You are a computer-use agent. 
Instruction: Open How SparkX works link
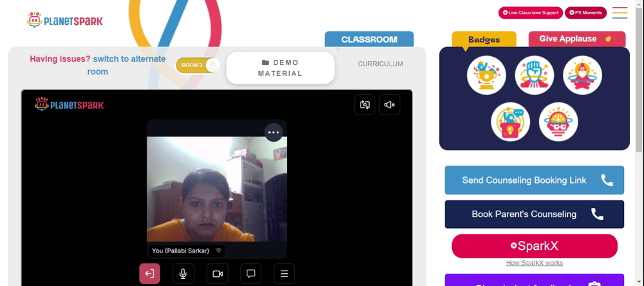click(535, 263)
